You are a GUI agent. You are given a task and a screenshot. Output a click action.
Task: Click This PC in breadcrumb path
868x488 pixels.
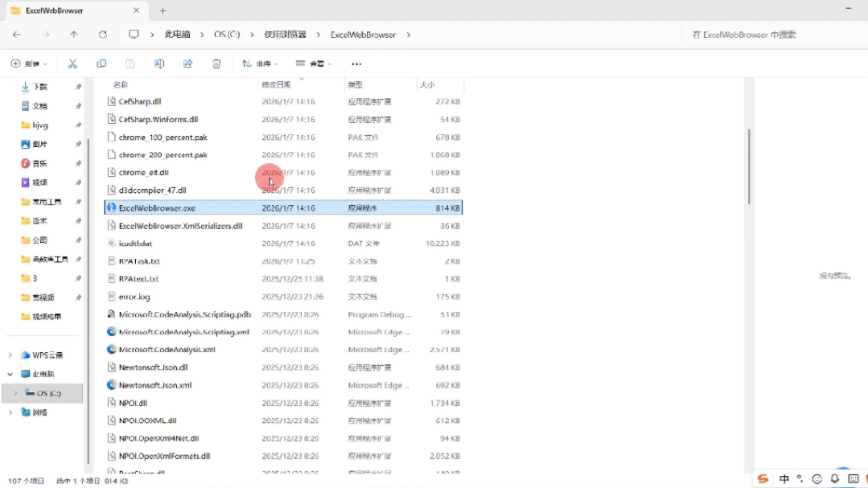coord(177,35)
